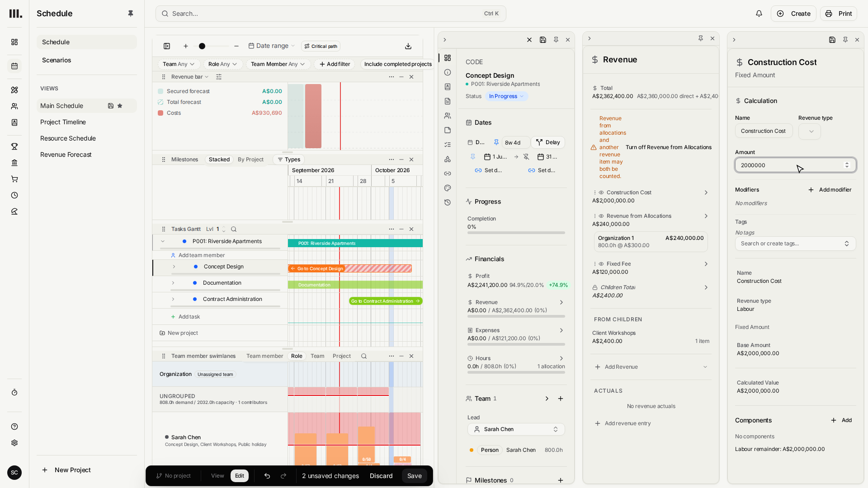Image resolution: width=868 pixels, height=488 pixels.
Task: Expand the Concept Design task row
Action: point(174,267)
